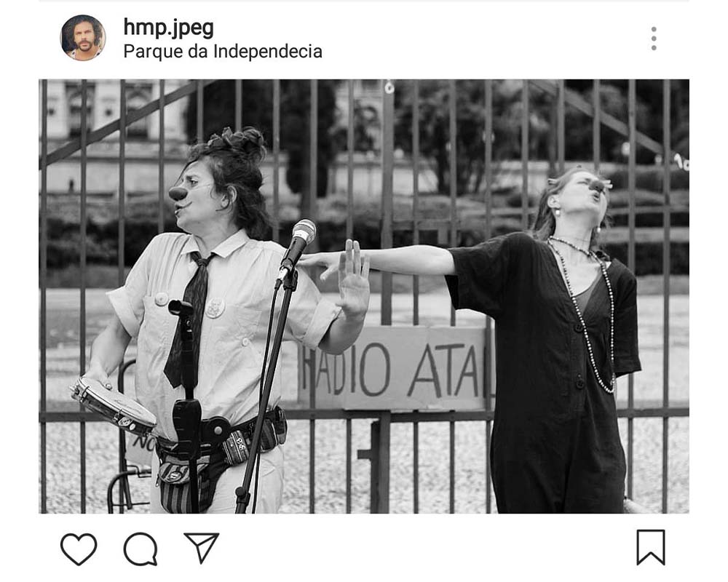Image resolution: width=728 pixels, height=582 pixels.
Task: Open the hmp.jpeg profile picture
Action: [83, 38]
